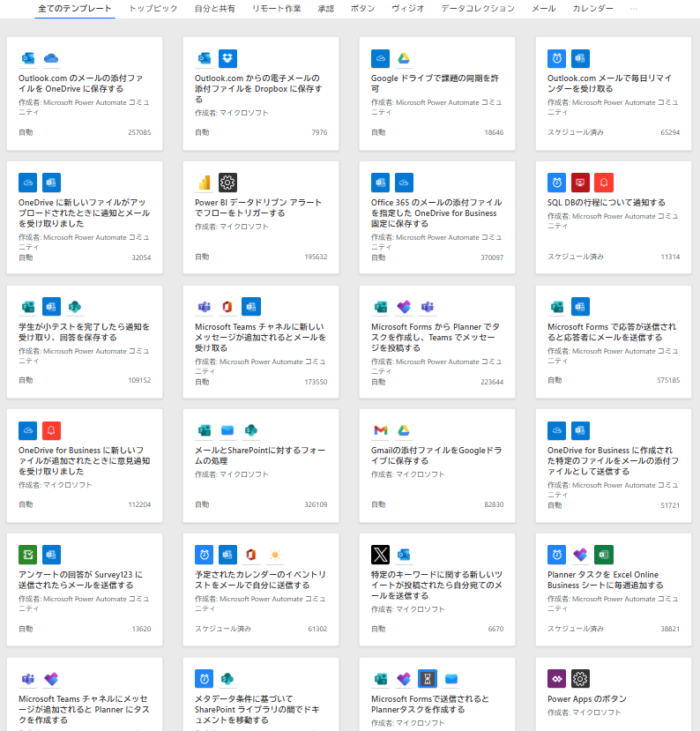Click the Google Drive icon on the Google ドライブ課題 card

point(405,58)
